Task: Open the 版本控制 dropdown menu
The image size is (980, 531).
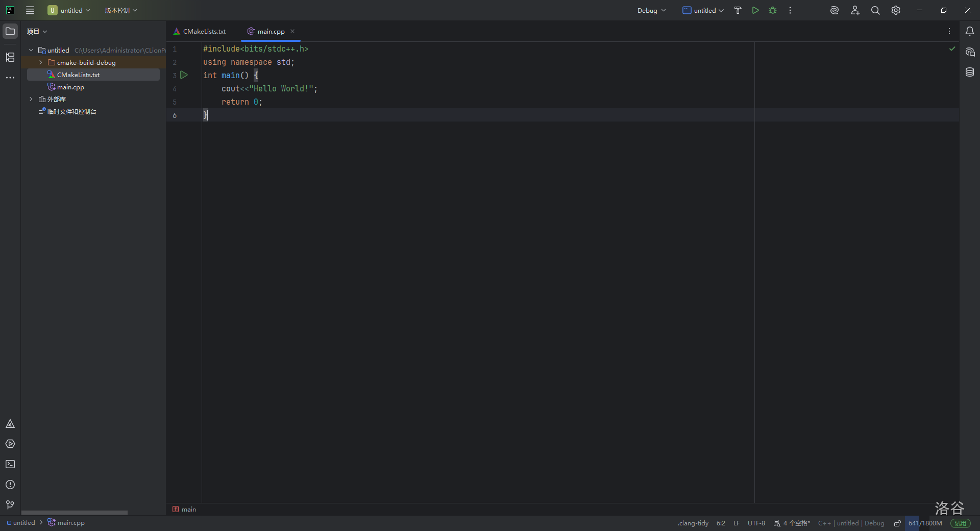Action: 120,10
